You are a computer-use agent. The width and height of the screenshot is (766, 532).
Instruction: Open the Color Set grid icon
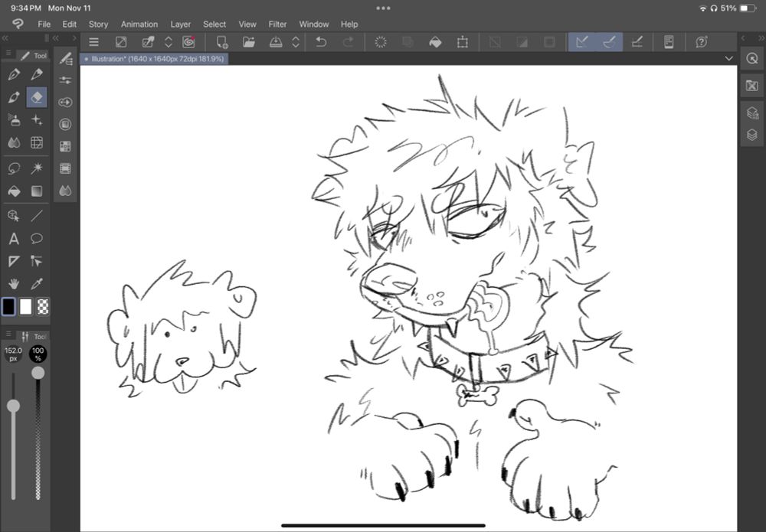[65, 146]
